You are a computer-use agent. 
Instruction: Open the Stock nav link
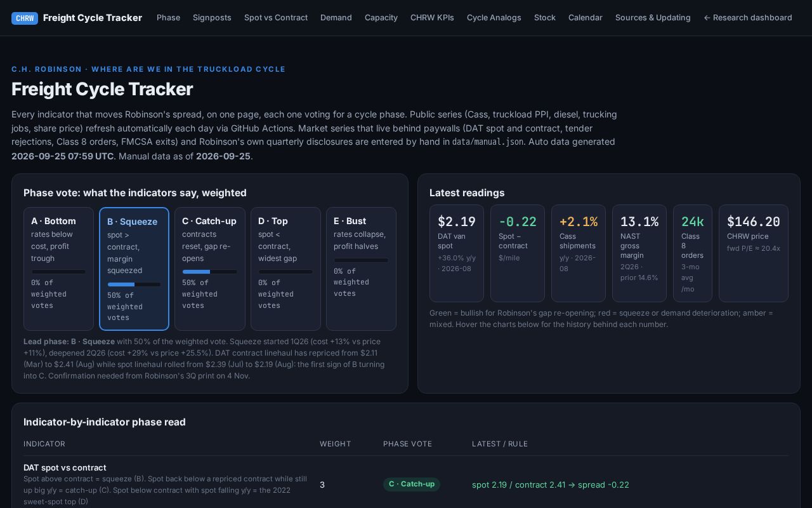point(545,18)
